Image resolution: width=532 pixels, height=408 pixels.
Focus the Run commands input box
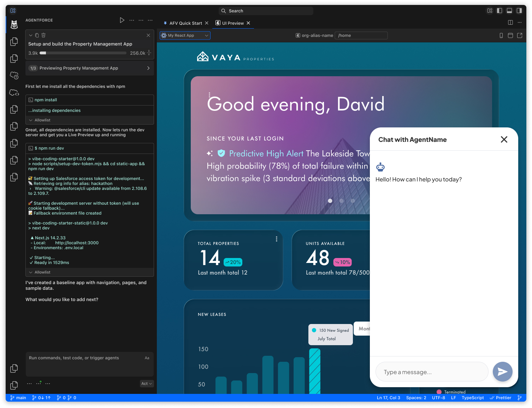(x=90, y=364)
